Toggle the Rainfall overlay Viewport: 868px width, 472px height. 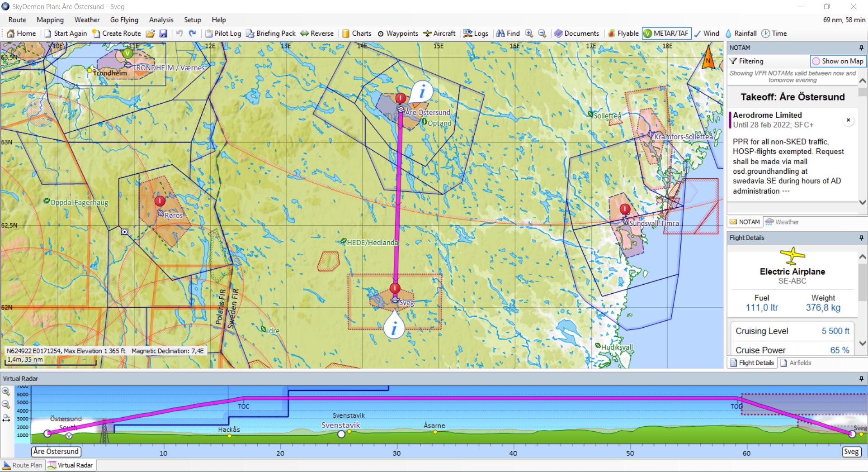pyautogui.click(x=741, y=33)
